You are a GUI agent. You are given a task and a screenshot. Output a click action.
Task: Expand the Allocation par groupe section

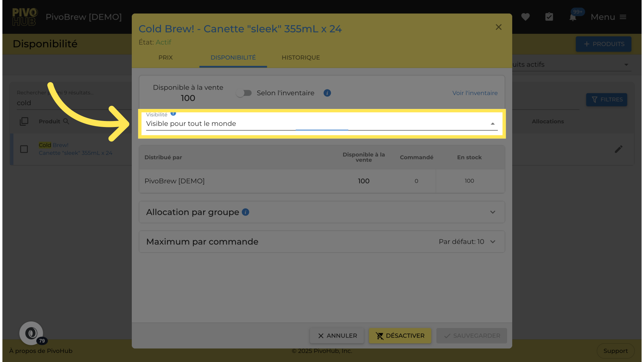coord(492,212)
